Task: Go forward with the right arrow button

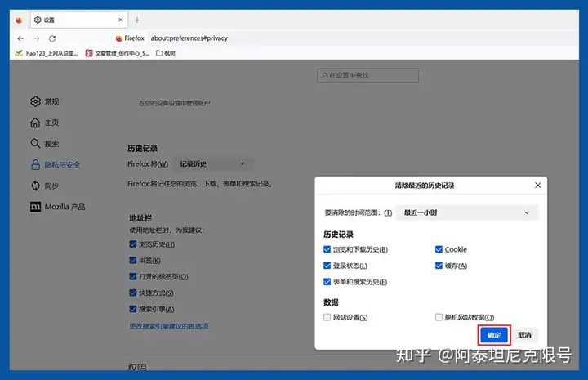Action: pyautogui.click(x=37, y=38)
